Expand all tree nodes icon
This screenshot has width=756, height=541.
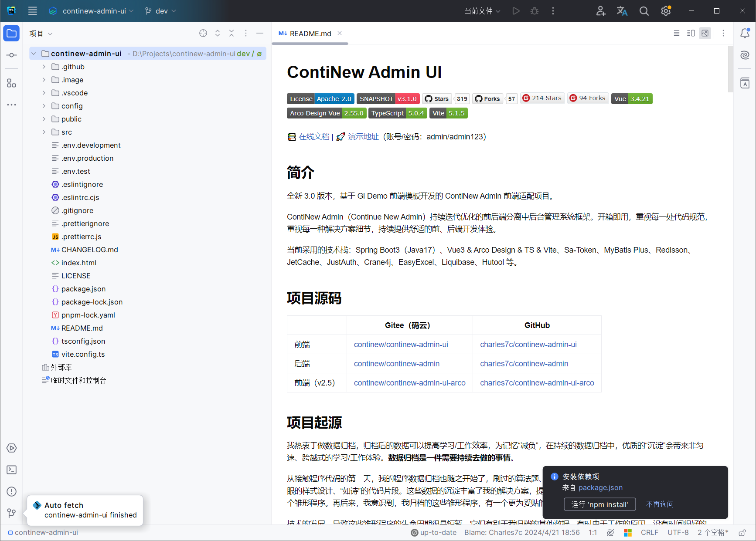pyautogui.click(x=218, y=34)
